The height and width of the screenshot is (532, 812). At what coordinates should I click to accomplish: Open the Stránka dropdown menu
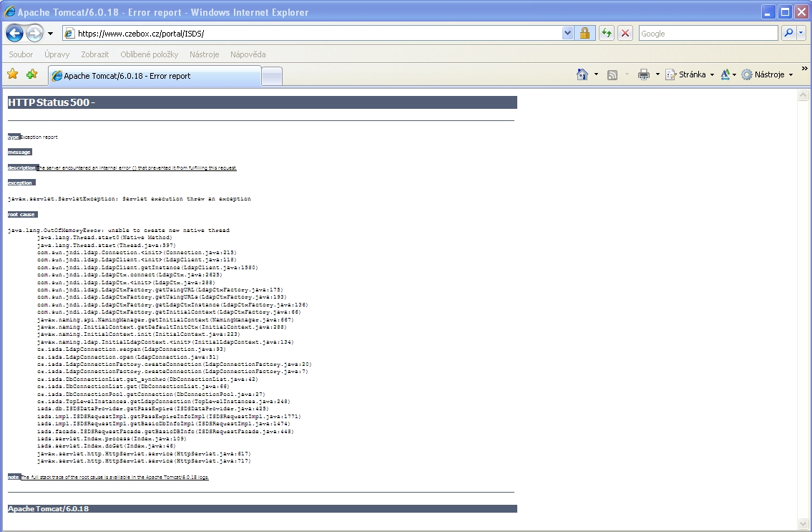coord(690,74)
